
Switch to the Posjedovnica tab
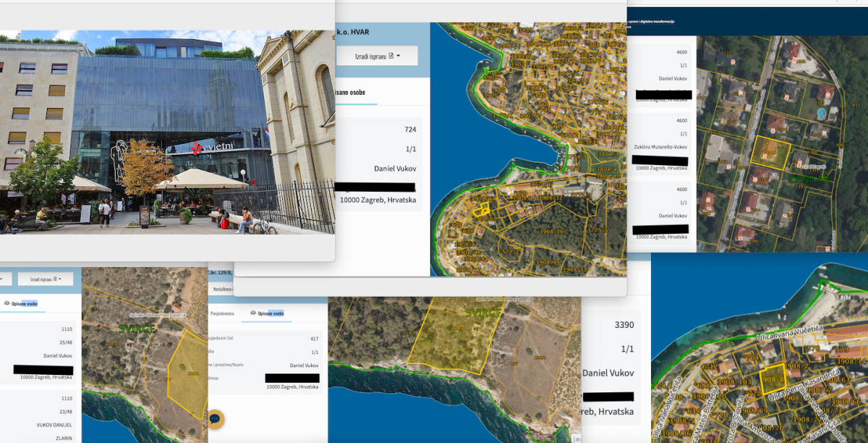coord(222,313)
